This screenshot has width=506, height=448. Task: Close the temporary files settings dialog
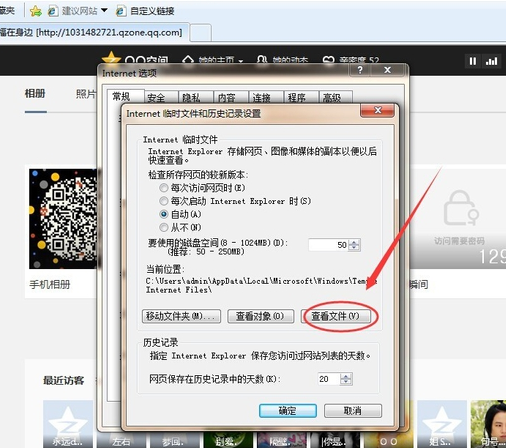coord(378,110)
